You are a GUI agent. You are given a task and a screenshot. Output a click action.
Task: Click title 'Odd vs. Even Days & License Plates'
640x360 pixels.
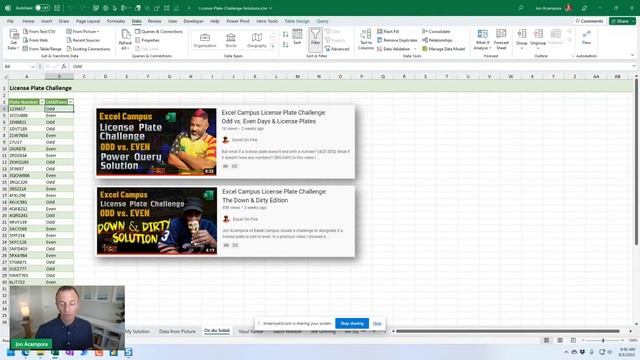click(269, 121)
